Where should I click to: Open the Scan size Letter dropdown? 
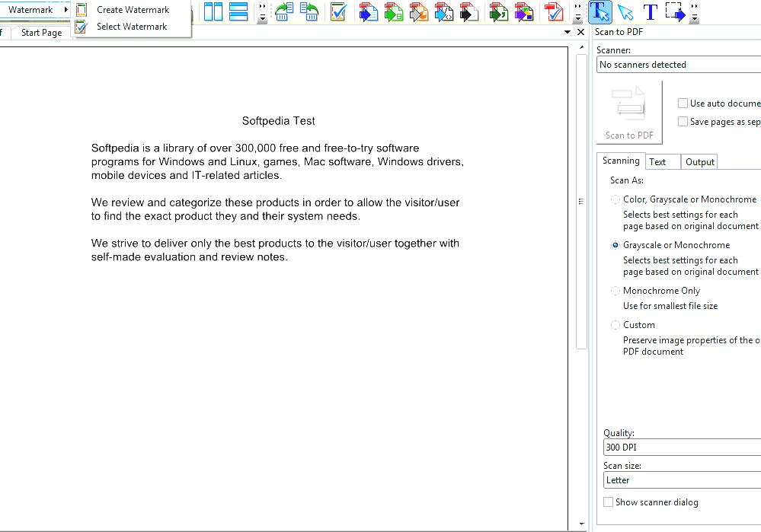pos(682,480)
